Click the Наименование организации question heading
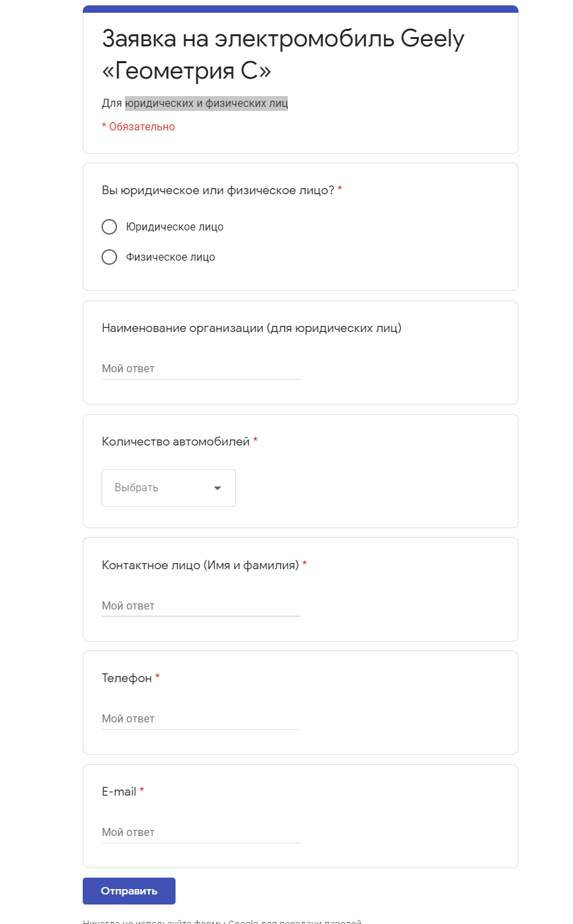The height and width of the screenshot is (924, 573). click(x=252, y=328)
